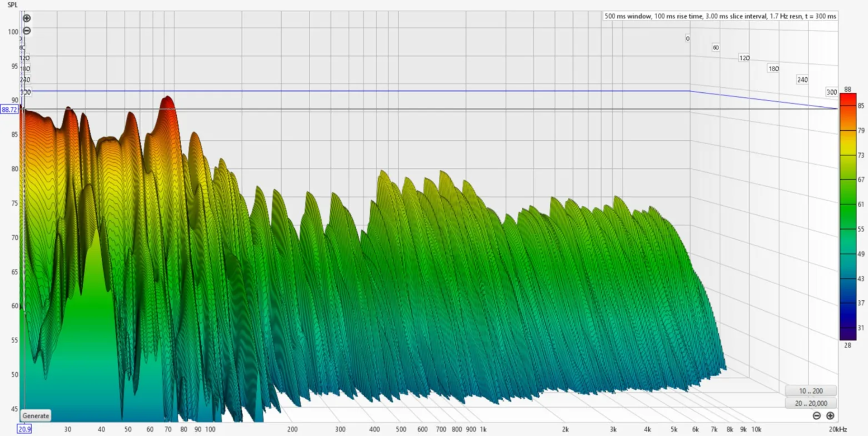Click the 20.9 frequency cursor value box

point(24,429)
